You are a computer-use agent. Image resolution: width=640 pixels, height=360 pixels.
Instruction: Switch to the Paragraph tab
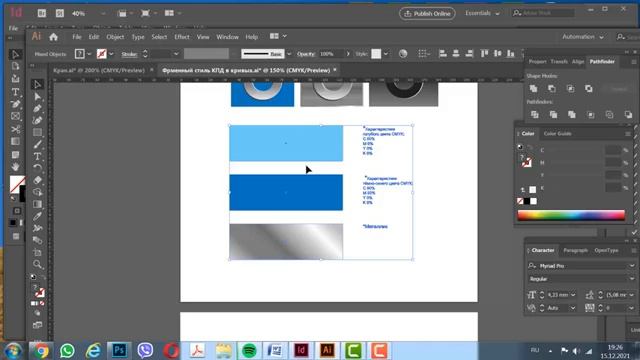575,250
